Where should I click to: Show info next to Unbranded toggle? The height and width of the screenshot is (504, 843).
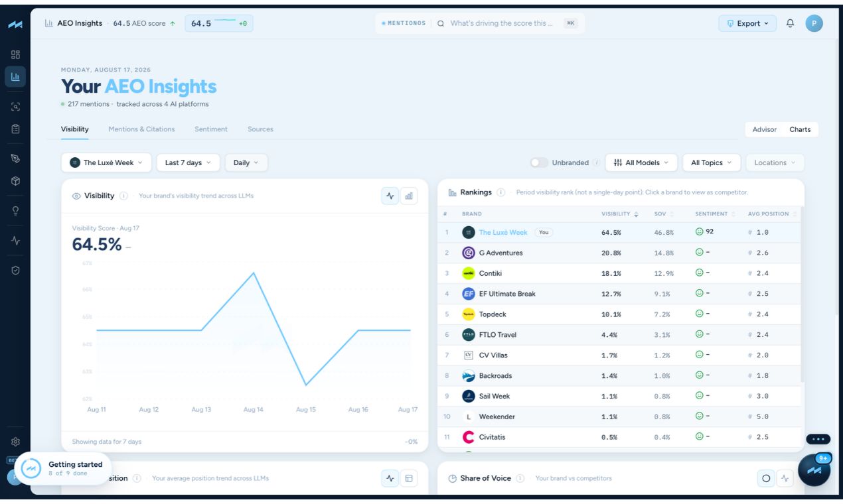[597, 162]
